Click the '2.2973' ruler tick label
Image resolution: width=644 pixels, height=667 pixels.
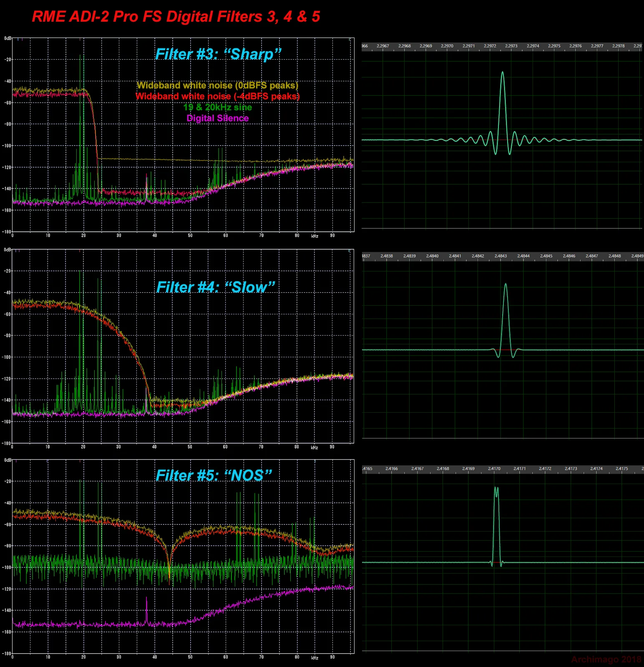[x=511, y=46]
